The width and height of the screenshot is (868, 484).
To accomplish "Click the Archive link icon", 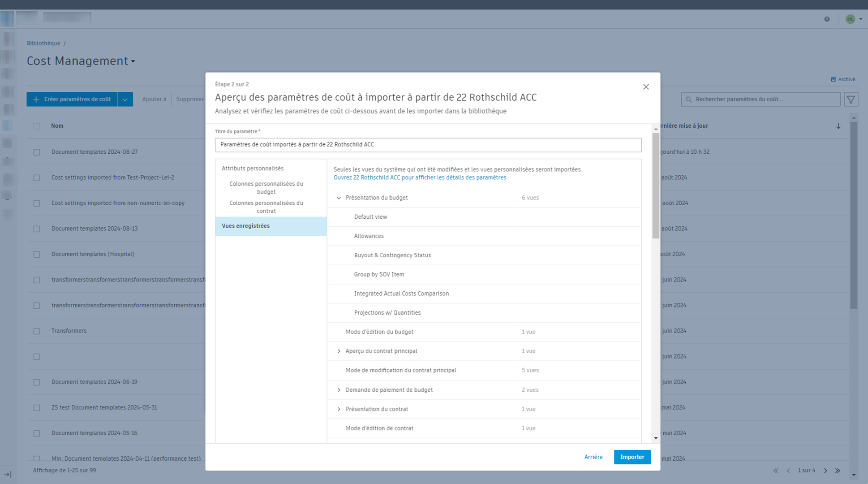I will pos(833,79).
